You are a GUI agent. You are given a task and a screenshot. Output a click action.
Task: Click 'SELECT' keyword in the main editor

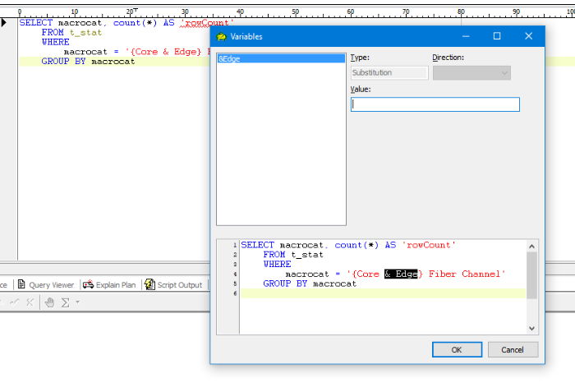pyautogui.click(x=36, y=23)
